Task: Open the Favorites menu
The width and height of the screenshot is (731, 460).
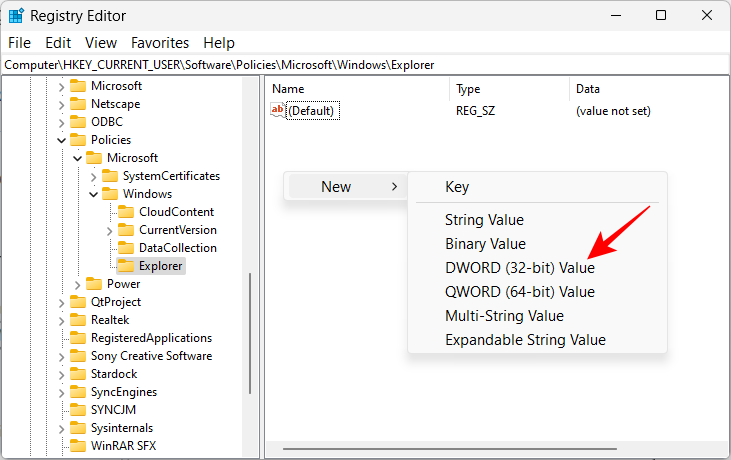Action: click(160, 43)
